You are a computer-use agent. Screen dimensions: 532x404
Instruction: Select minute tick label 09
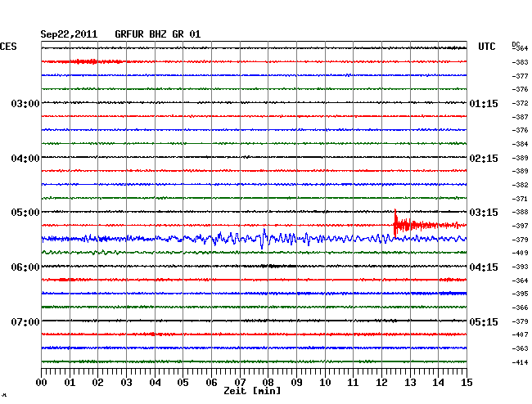(296, 383)
